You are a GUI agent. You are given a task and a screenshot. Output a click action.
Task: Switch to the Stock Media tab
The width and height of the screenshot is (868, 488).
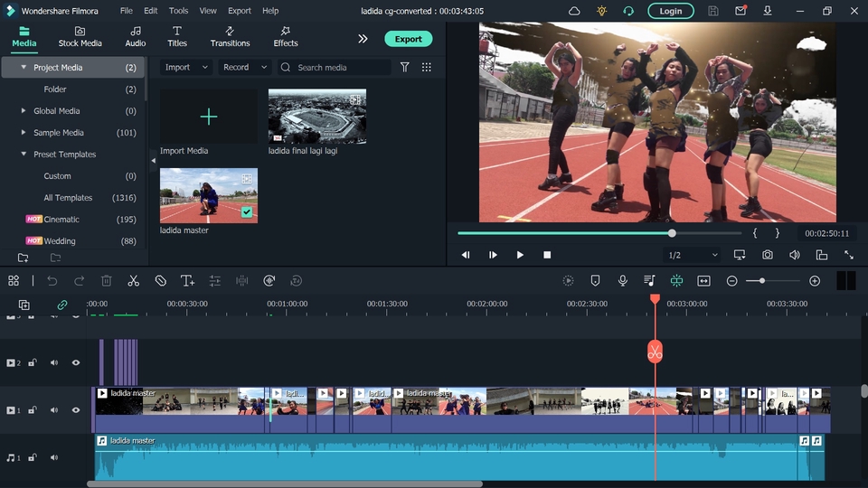point(80,36)
